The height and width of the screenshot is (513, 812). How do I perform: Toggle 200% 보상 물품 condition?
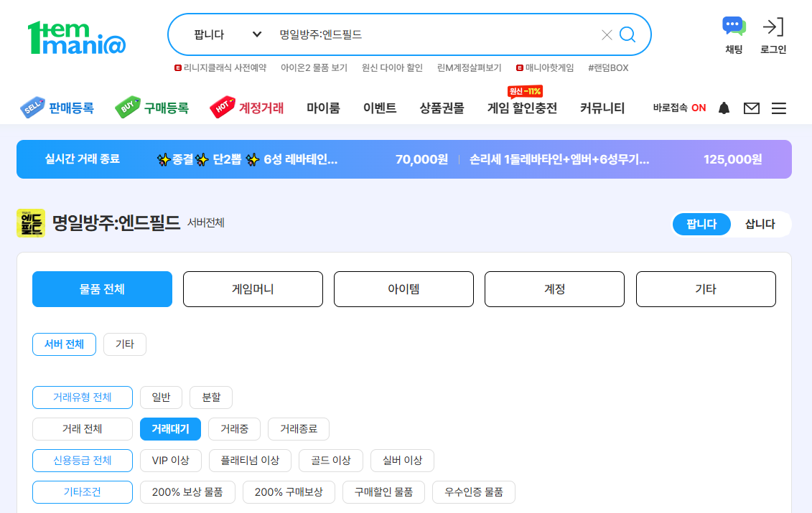coord(187,491)
